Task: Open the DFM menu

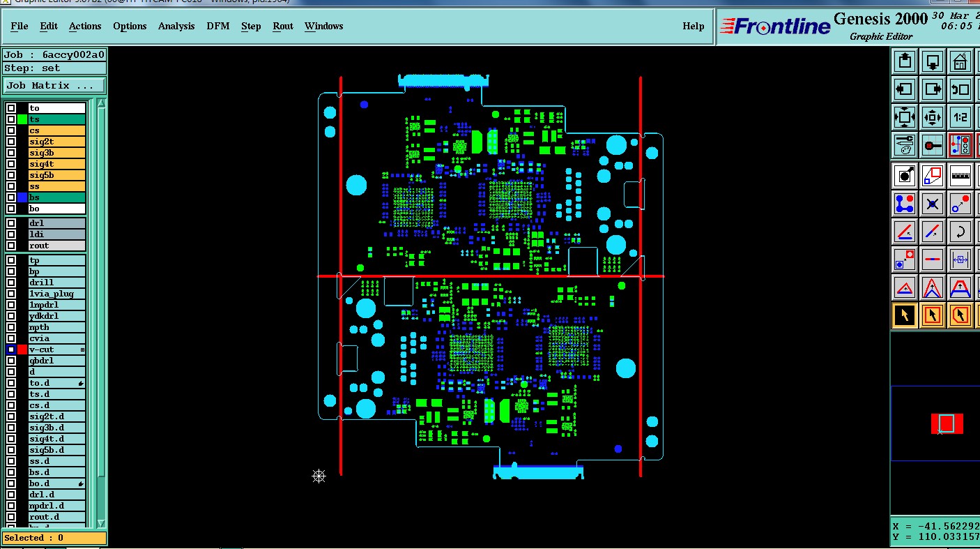Action: coord(218,26)
